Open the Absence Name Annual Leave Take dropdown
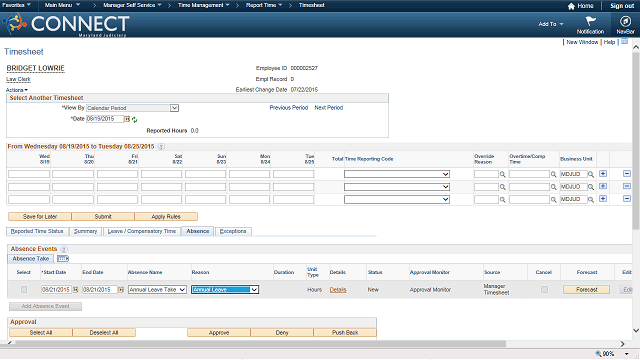This screenshot has width=640, height=360. [157, 289]
